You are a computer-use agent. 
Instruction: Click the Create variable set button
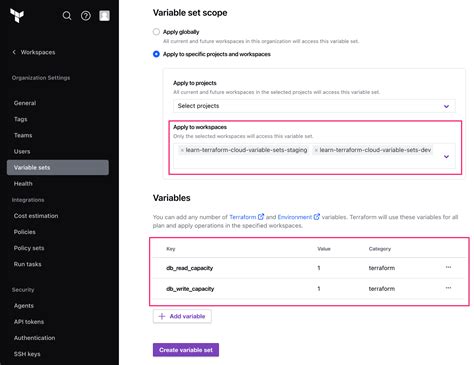tap(186, 350)
